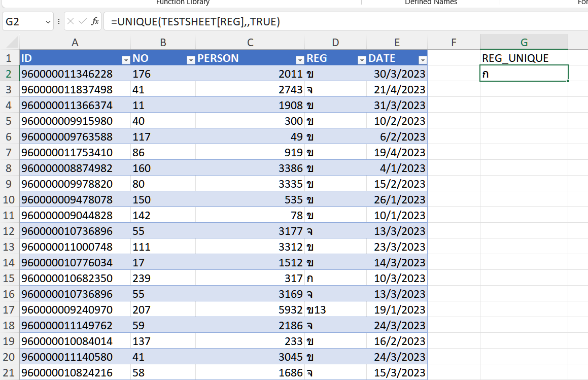588x380 pixels.
Task: Click the NO value 207
Action: coord(163,310)
